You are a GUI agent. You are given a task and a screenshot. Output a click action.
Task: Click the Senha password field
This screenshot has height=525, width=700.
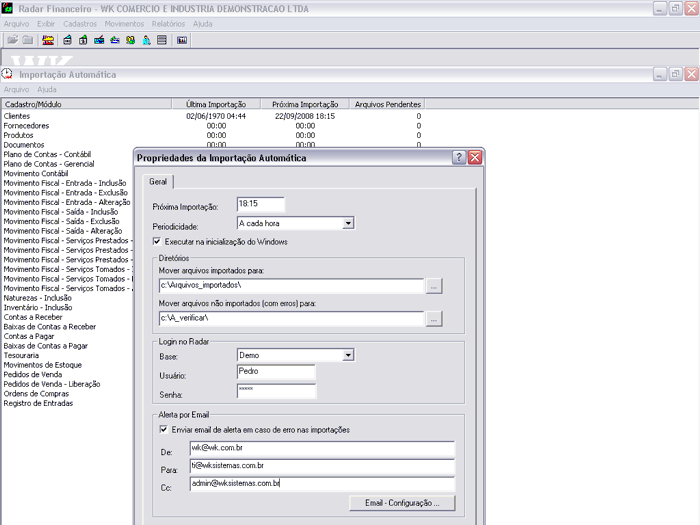point(275,390)
